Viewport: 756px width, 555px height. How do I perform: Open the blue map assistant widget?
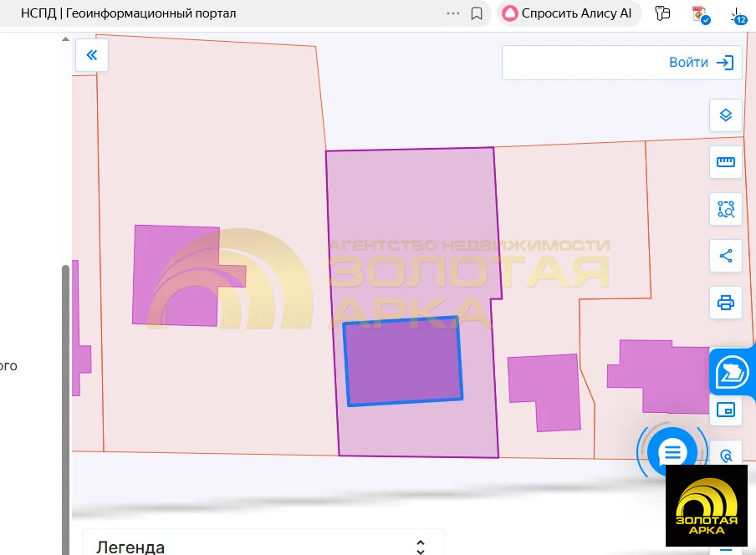[732, 373]
